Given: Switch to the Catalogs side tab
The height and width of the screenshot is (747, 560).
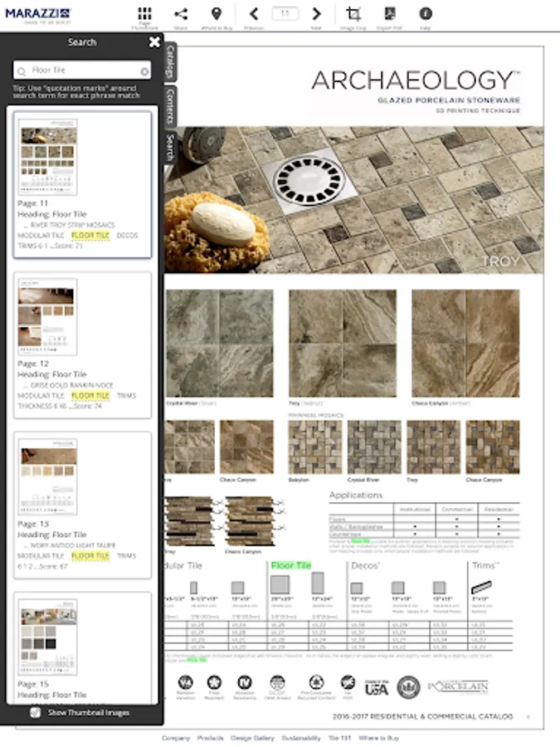Looking at the screenshot, I should (x=170, y=61).
